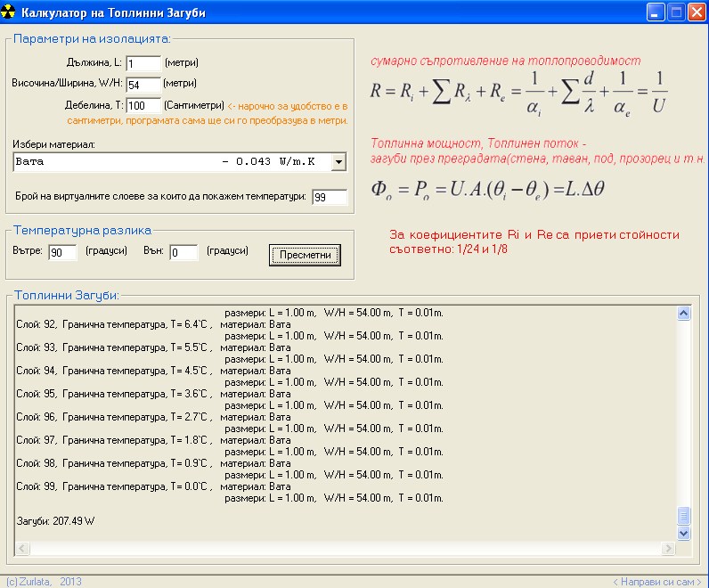Click the Дължина, L input field

(x=143, y=63)
